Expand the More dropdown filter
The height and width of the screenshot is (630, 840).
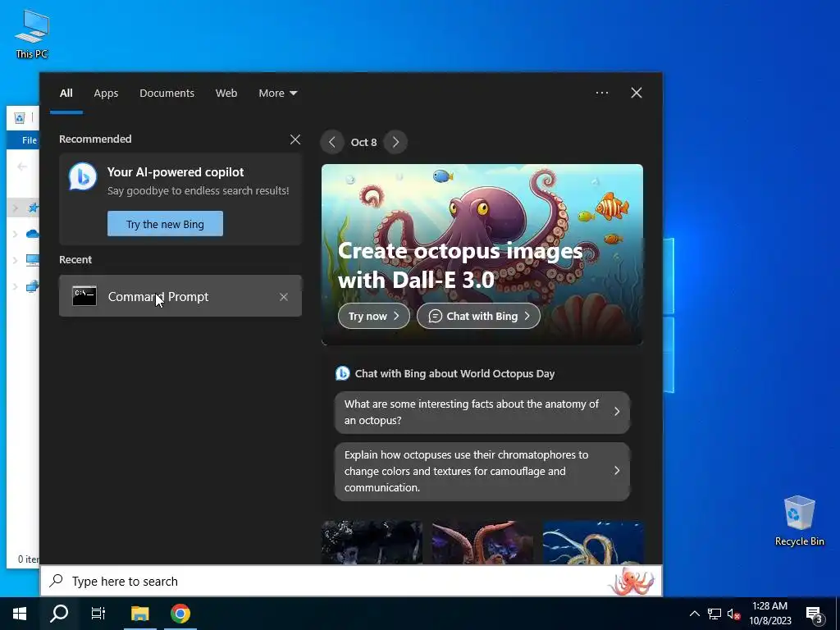[277, 94]
